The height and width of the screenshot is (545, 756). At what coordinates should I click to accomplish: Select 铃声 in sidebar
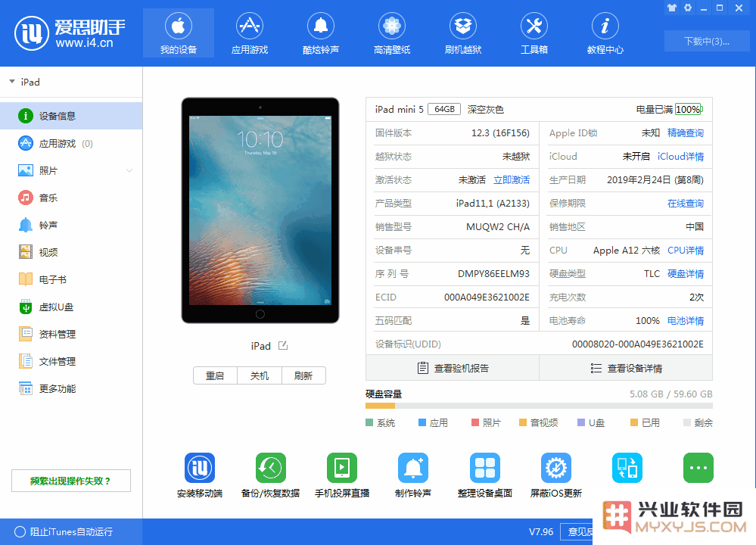(x=71, y=226)
